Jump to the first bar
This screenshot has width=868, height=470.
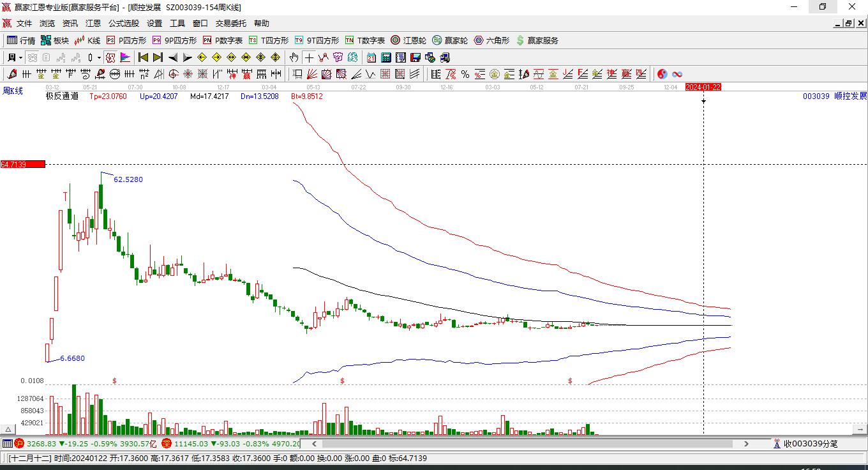[x=143, y=57]
